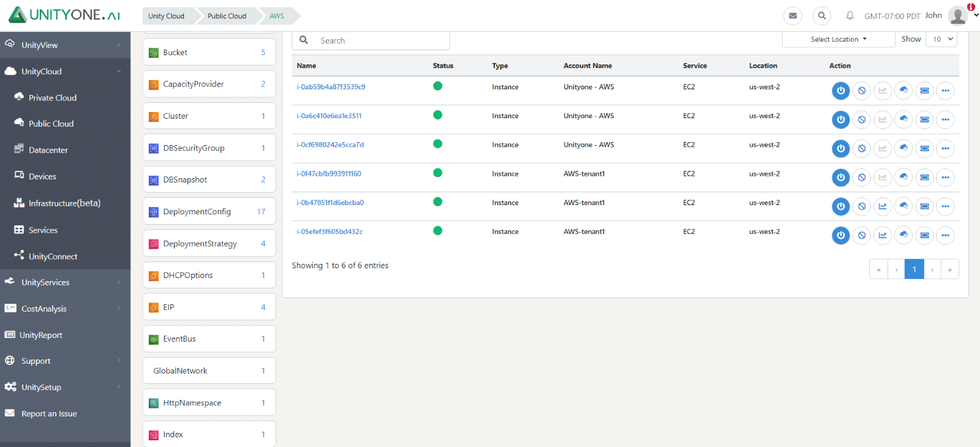Click the UnityView eye sidebar icon
The image size is (980, 447).
(10, 44)
